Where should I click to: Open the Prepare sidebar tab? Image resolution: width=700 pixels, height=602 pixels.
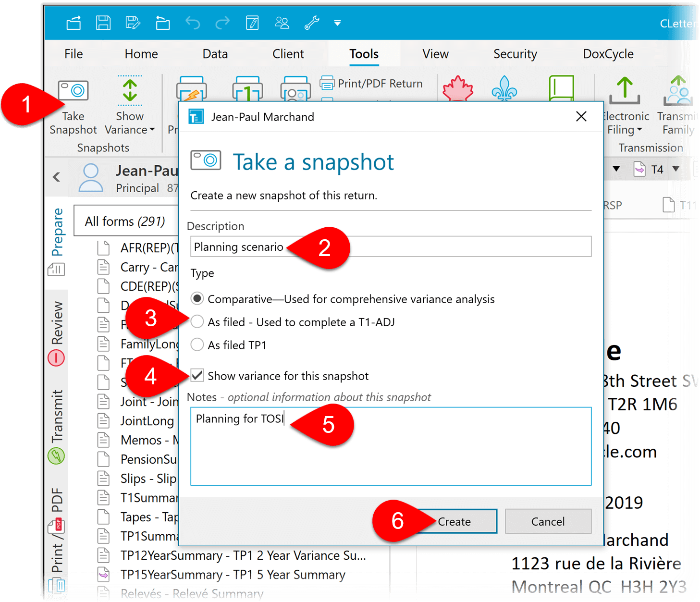tap(57, 242)
